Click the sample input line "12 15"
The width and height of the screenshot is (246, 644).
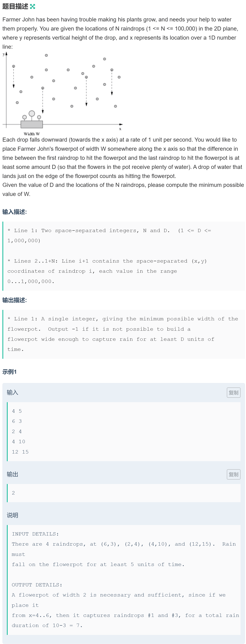click(20, 451)
